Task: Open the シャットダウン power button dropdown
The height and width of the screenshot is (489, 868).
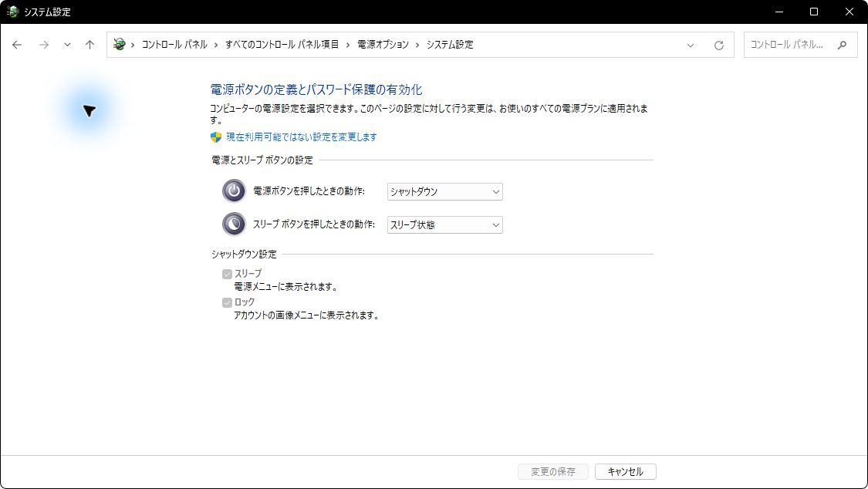Action: tap(444, 191)
